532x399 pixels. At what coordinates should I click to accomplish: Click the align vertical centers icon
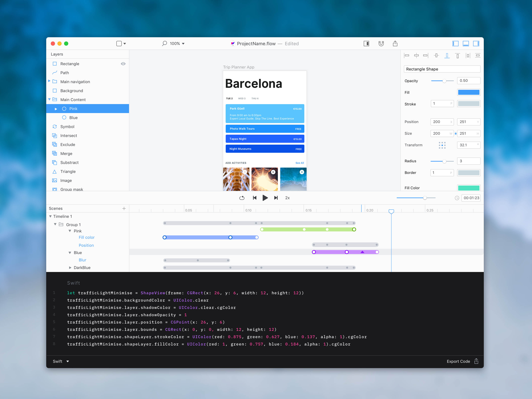(x=436, y=56)
